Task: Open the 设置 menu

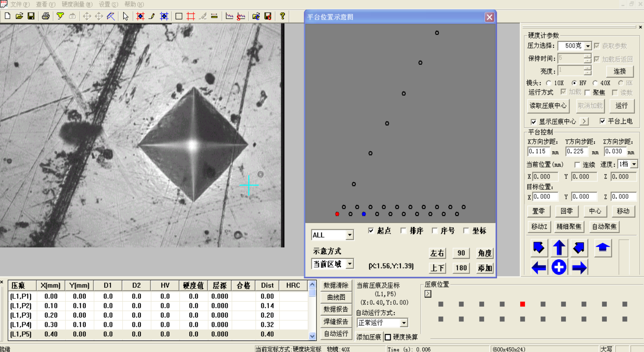Action: tap(108, 4)
